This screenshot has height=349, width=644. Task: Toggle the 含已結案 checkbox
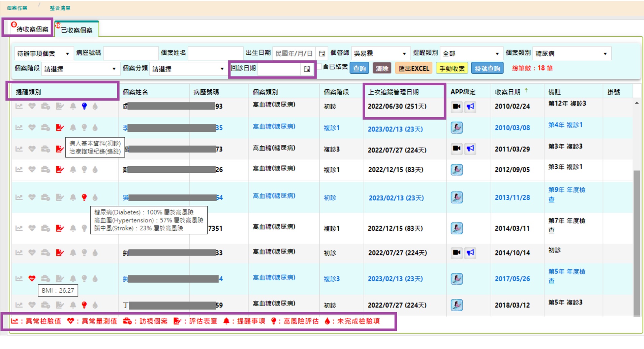tap(319, 66)
